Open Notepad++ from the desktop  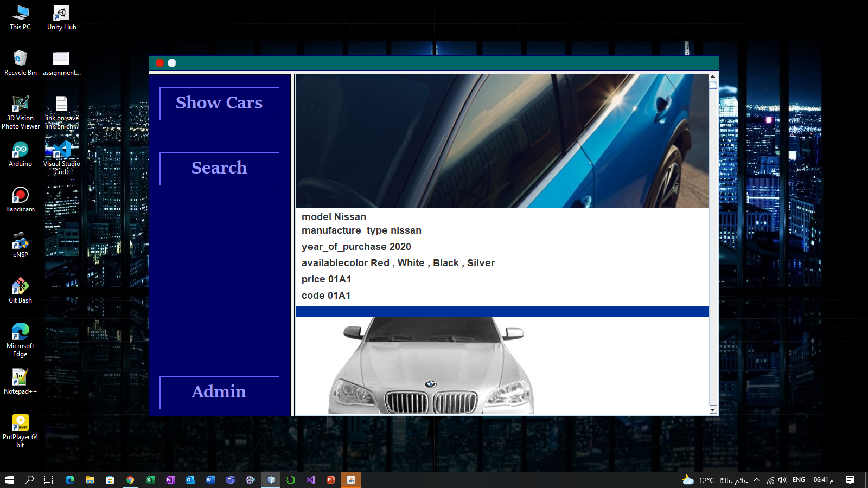click(x=20, y=377)
